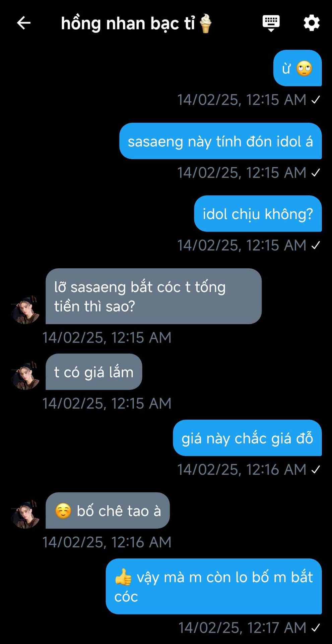
Task: Tap avatar next to 't có giá lắm'
Action: 25,376
